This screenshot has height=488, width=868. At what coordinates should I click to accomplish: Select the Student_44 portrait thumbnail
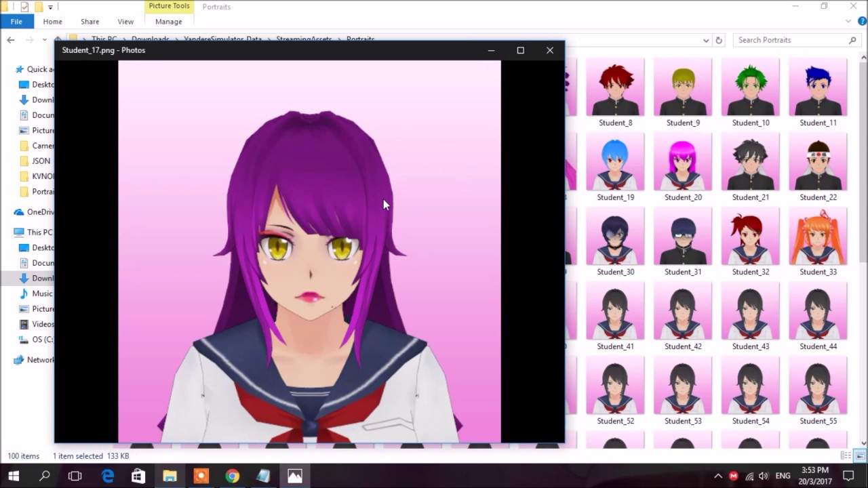tap(818, 311)
